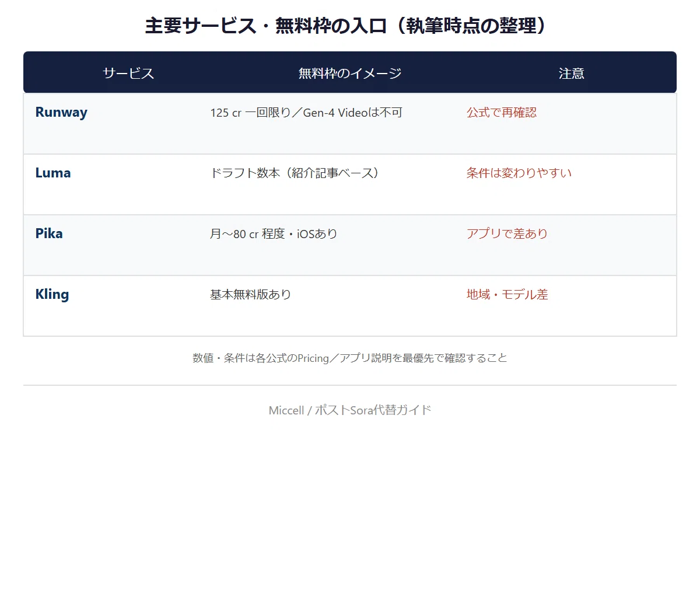Click the Runway service name

[61, 112]
